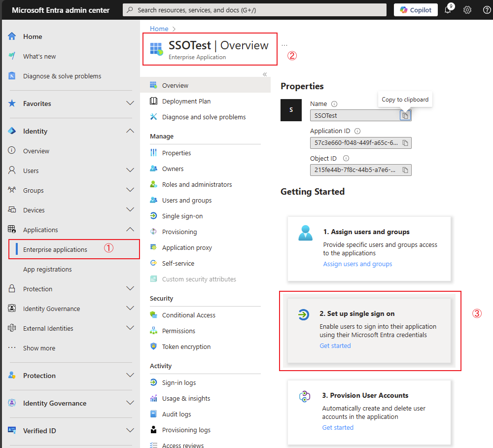Open the Copilot button

415,10
